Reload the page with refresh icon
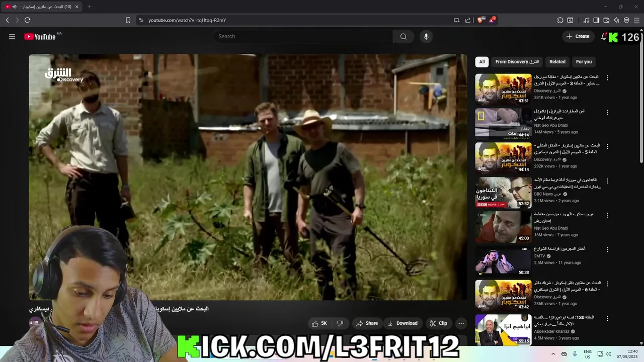Screen dimensions: 644x362 click(x=27, y=20)
